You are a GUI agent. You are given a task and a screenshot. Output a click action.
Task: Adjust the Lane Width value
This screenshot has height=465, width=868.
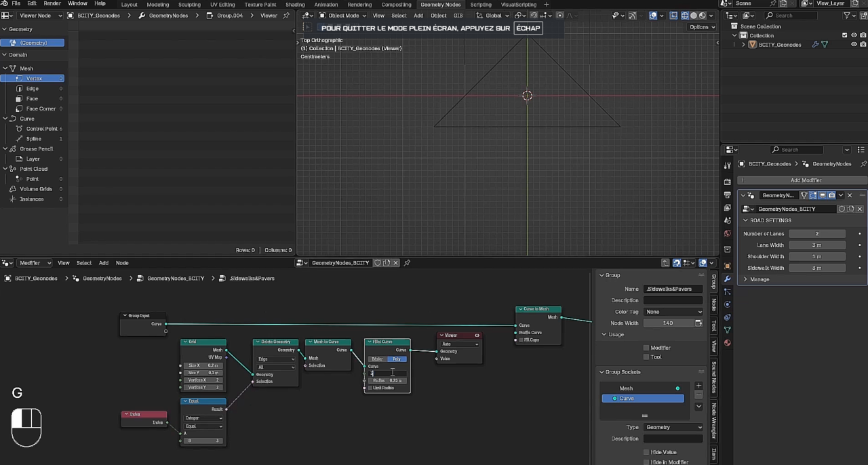tap(817, 245)
